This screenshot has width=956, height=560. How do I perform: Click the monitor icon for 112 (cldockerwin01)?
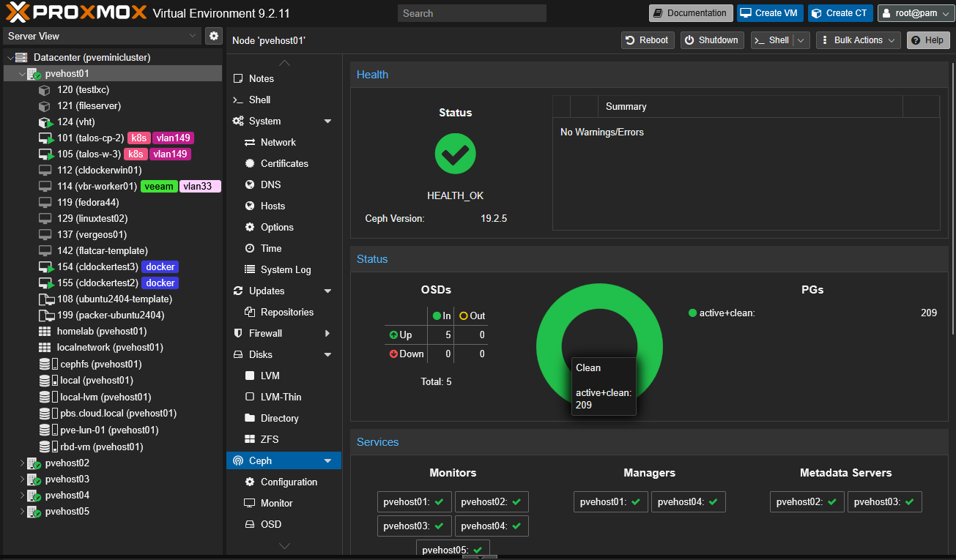point(45,170)
